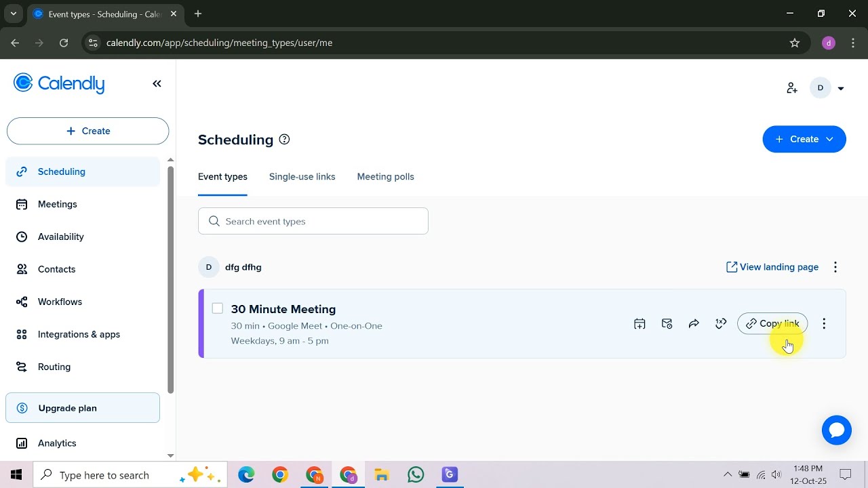The width and height of the screenshot is (868, 488).
Task: Click the Scheduling help question mark icon
Action: pos(285,140)
